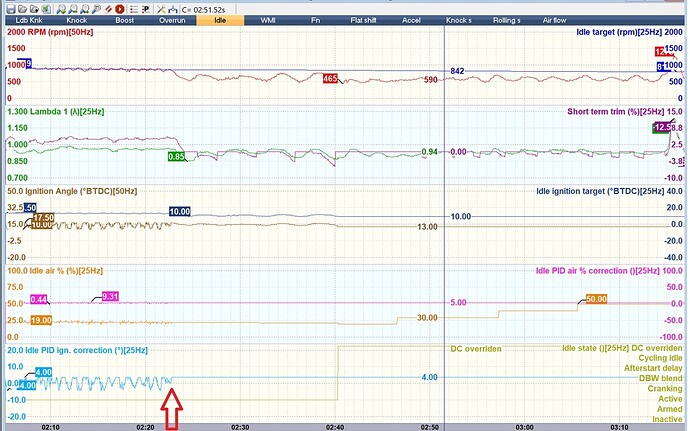Click the 03:00 time axis label
Screen dimensions: 690x431
pyautogui.click(x=525, y=427)
